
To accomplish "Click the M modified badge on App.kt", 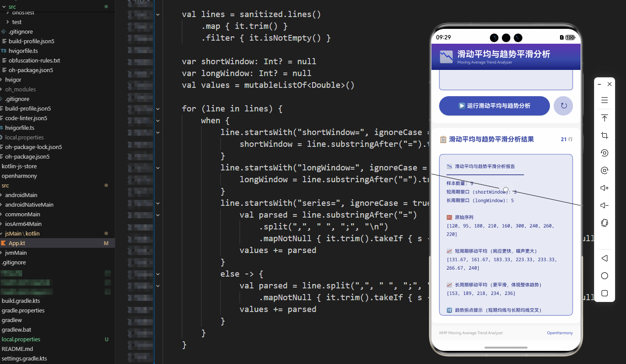I will point(106,243).
